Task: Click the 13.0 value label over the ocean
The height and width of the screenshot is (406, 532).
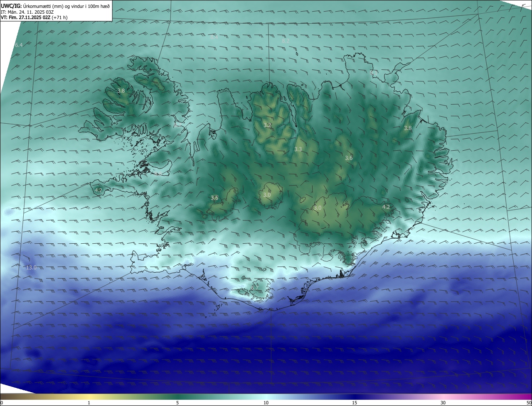Action: [31, 267]
